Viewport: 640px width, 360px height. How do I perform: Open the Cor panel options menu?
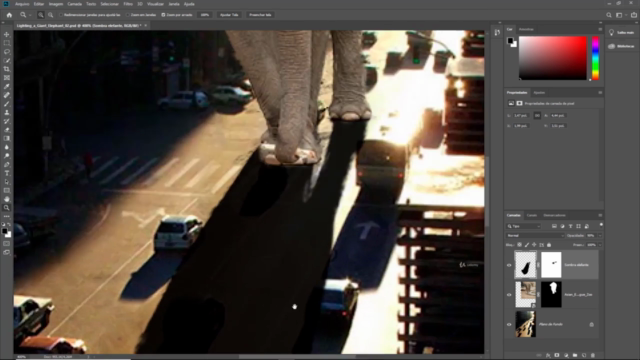tap(600, 29)
